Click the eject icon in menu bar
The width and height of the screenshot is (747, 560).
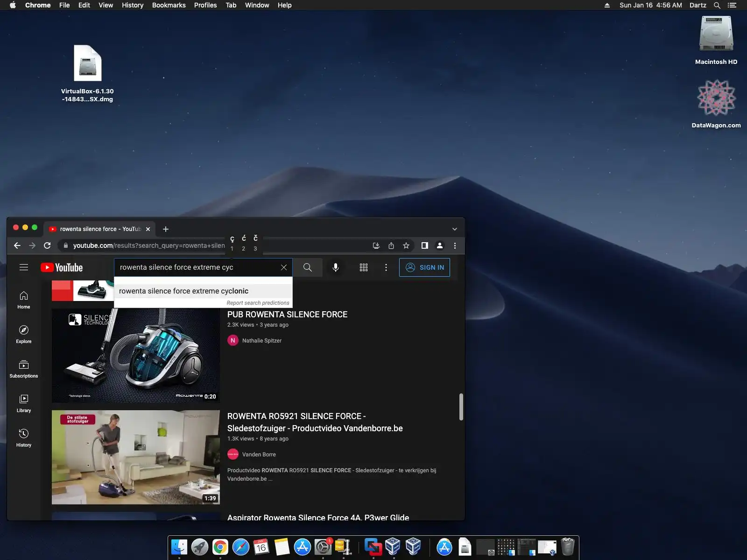pos(607,5)
